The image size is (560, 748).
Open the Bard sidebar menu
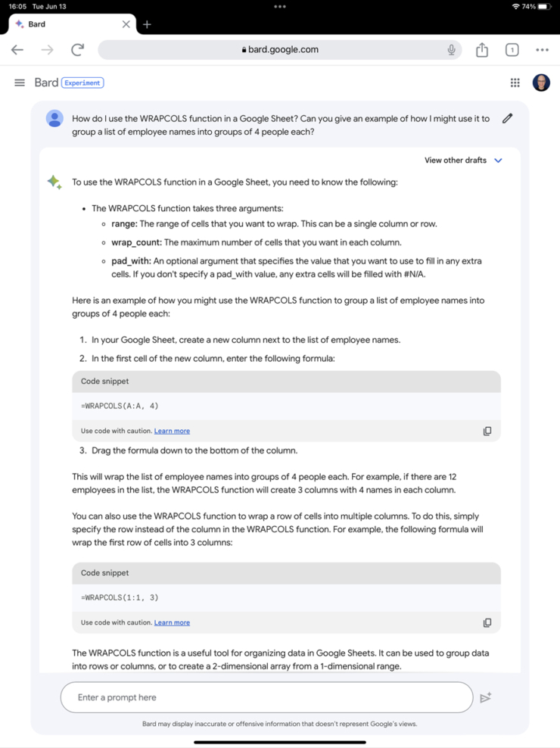19,83
